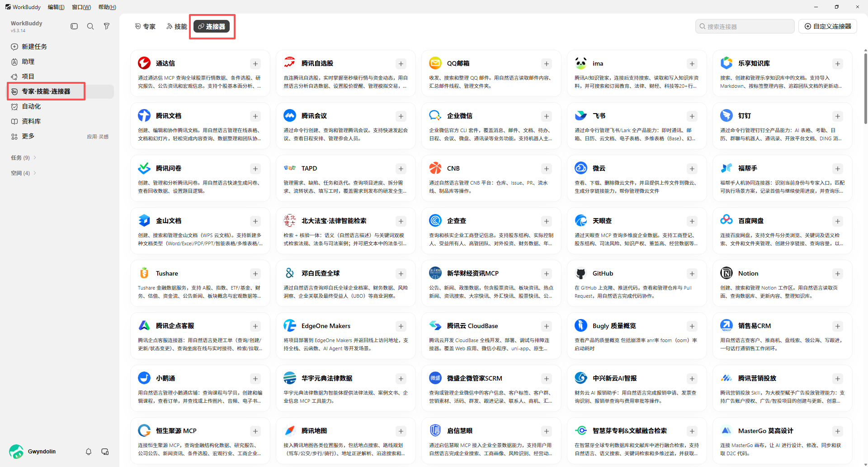This screenshot has height=467, width=868.
Task: Expand the 空间 (4) section
Action: [x=24, y=173]
